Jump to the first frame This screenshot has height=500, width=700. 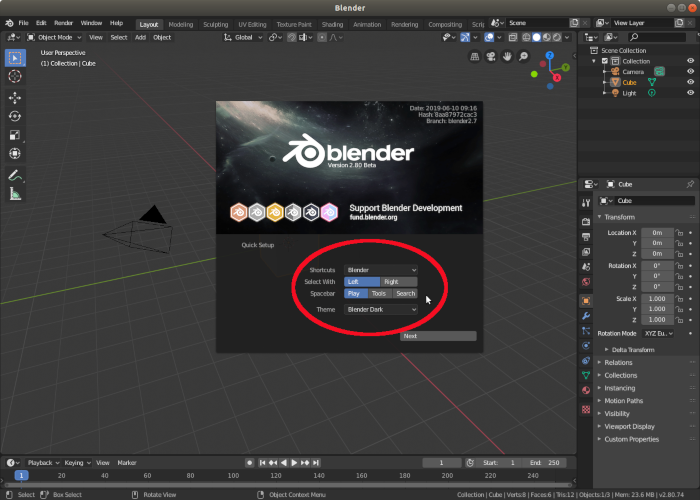point(262,463)
